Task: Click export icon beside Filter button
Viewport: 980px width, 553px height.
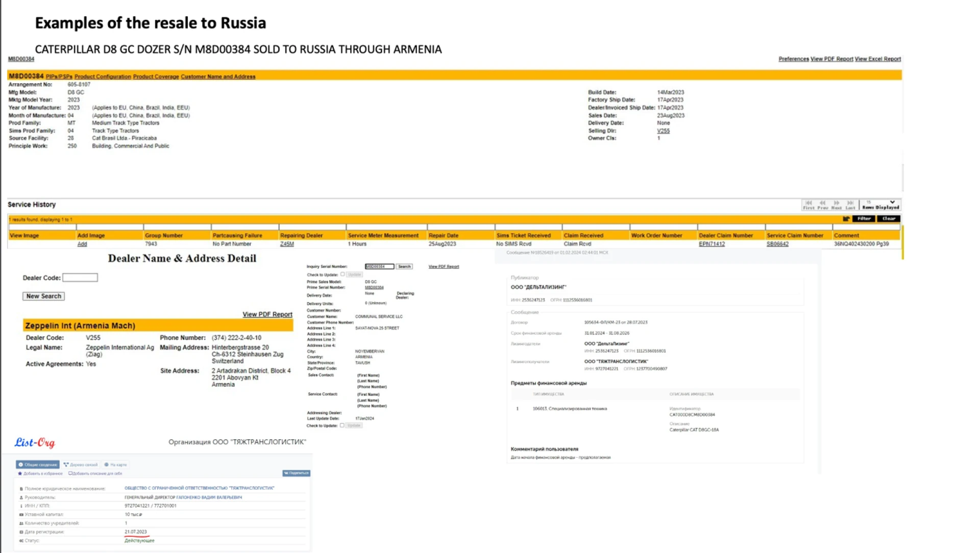Action: click(846, 219)
